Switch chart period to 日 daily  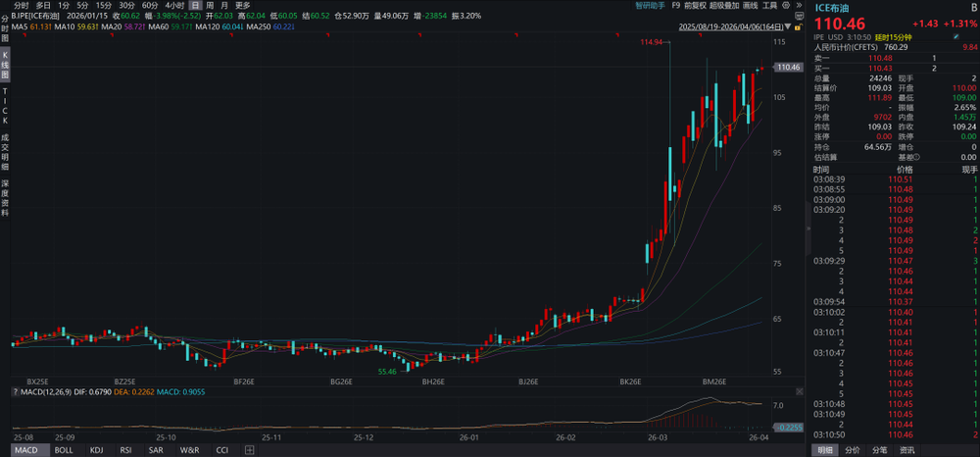[195, 5]
